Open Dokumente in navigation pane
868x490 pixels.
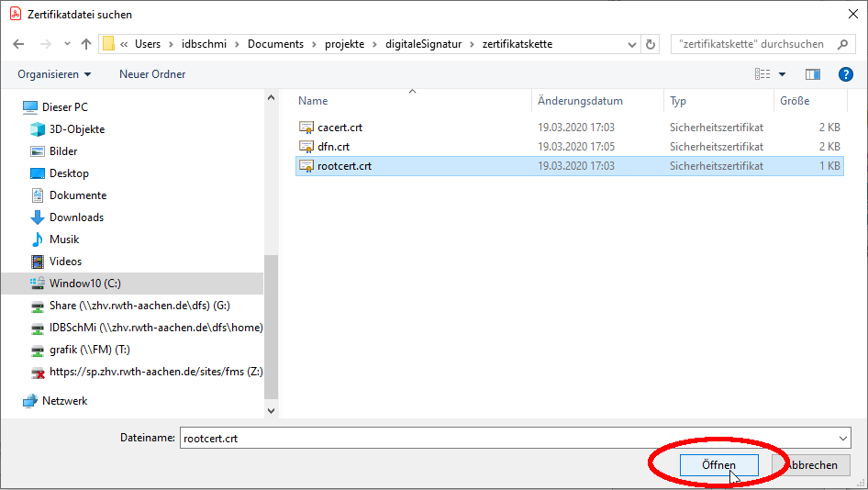pyautogui.click(x=77, y=195)
